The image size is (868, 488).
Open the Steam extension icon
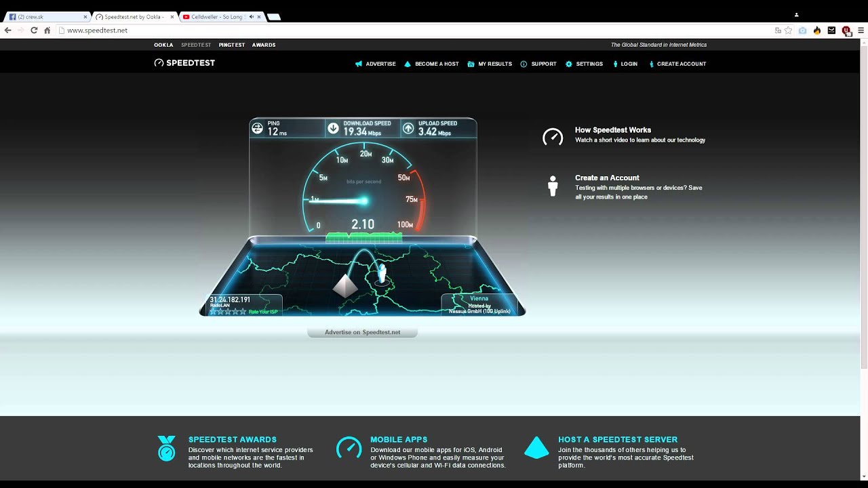coord(831,30)
